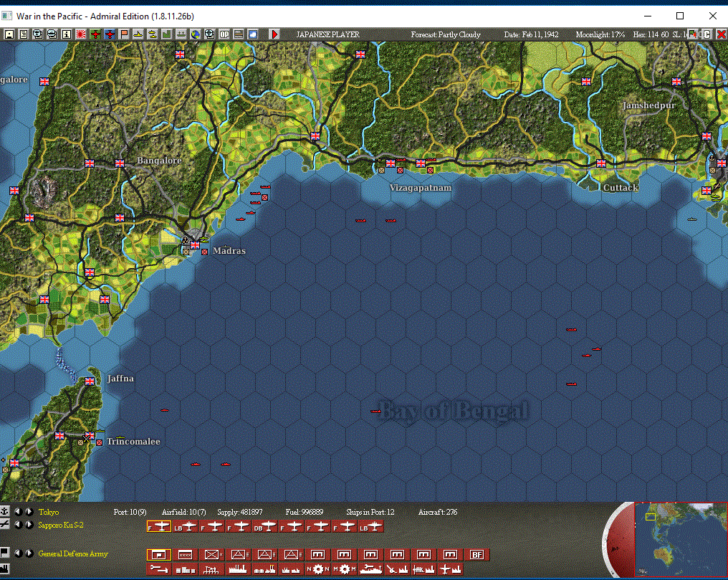Select the BF base force unit button

476,554
